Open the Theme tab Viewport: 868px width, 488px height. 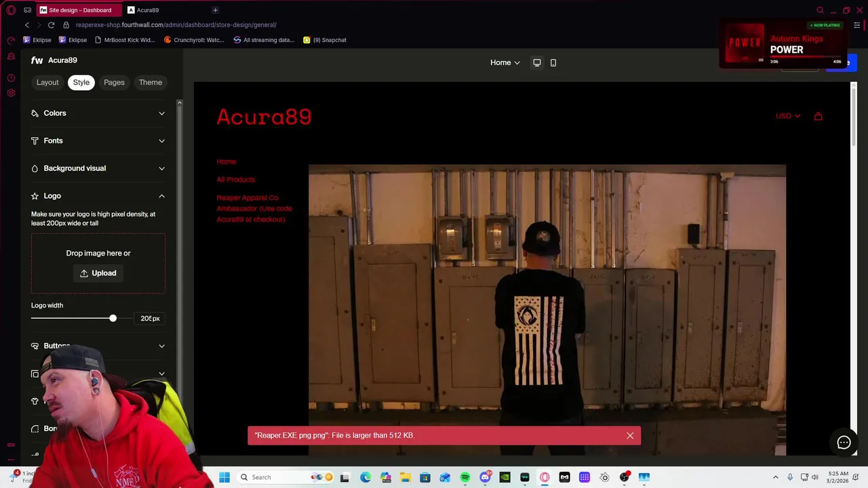(151, 83)
